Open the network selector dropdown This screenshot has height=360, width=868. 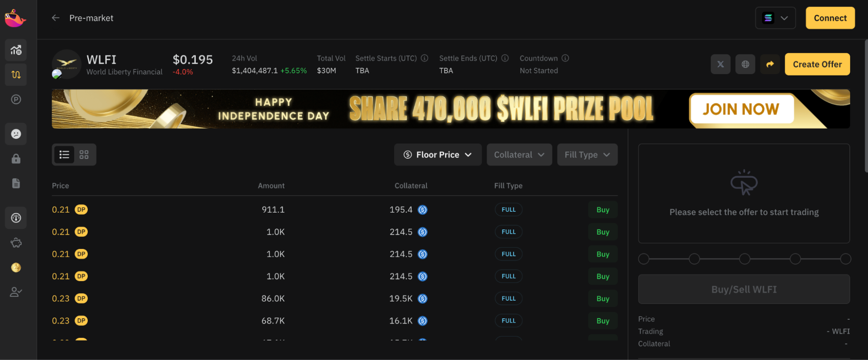coord(776,18)
